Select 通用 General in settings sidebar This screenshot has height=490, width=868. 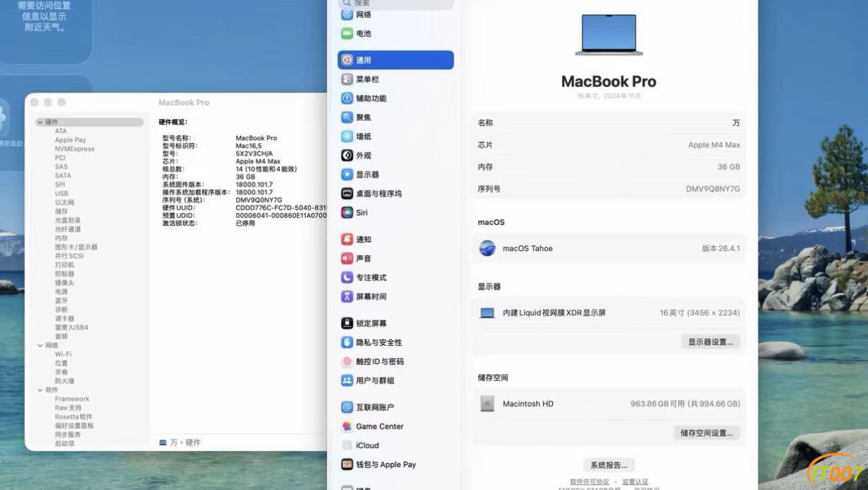click(x=395, y=60)
